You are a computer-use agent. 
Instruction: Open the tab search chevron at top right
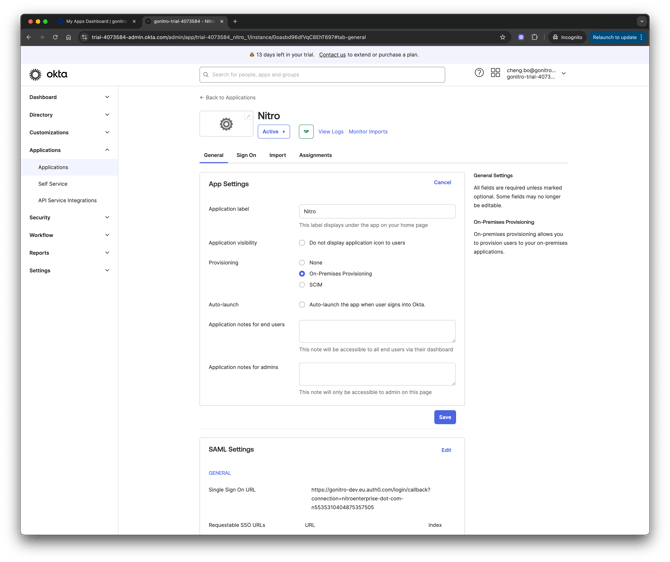641,21
